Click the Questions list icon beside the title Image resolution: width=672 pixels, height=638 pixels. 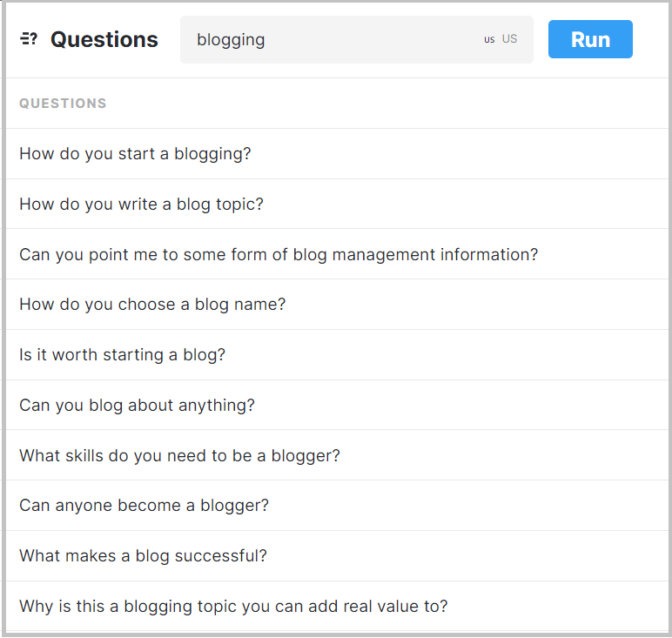point(29,39)
